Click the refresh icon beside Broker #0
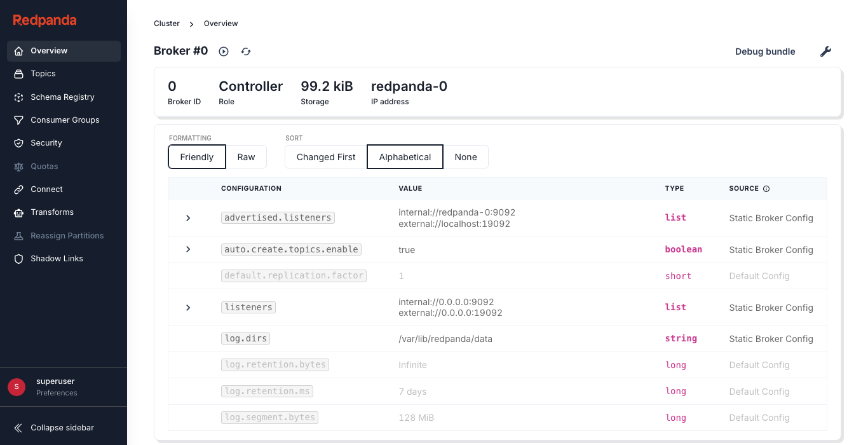 coord(246,51)
